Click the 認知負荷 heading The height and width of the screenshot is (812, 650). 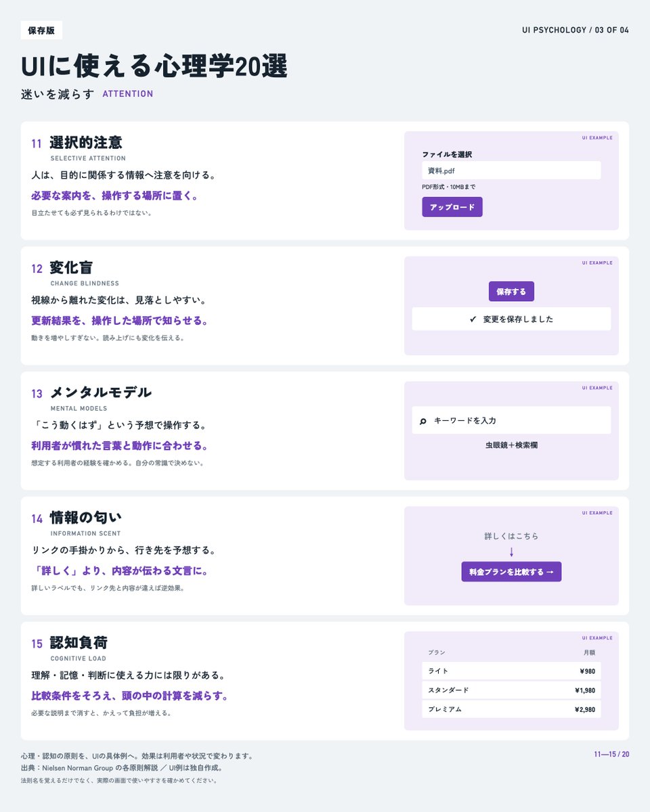[79, 643]
